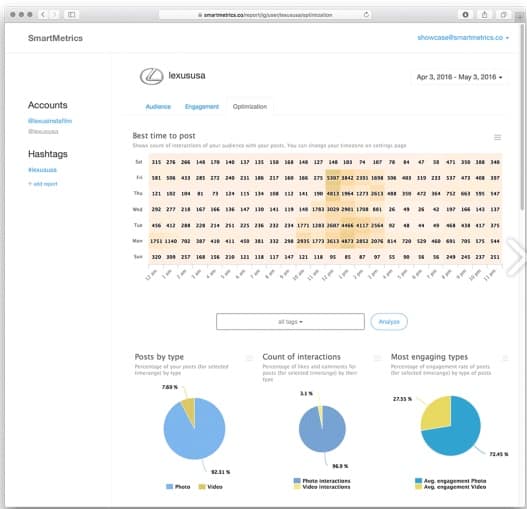Toggle the Avg. engagement Video legend item

(451, 487)
